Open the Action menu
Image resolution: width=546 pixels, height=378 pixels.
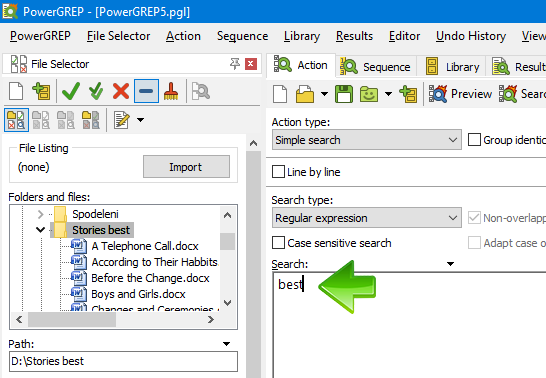pyautogui.click(x=183, y=36)
